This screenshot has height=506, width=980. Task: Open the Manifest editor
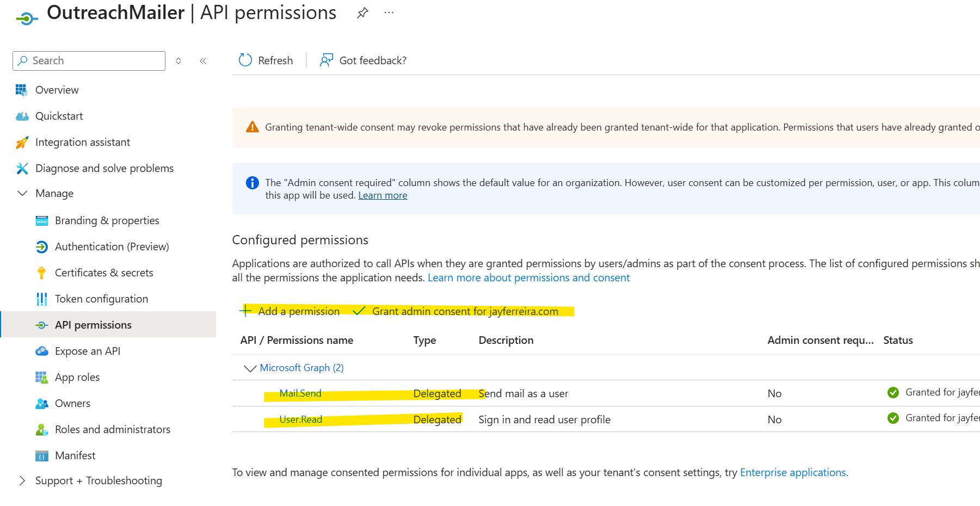pyautogui.click(x=75, y=455)
